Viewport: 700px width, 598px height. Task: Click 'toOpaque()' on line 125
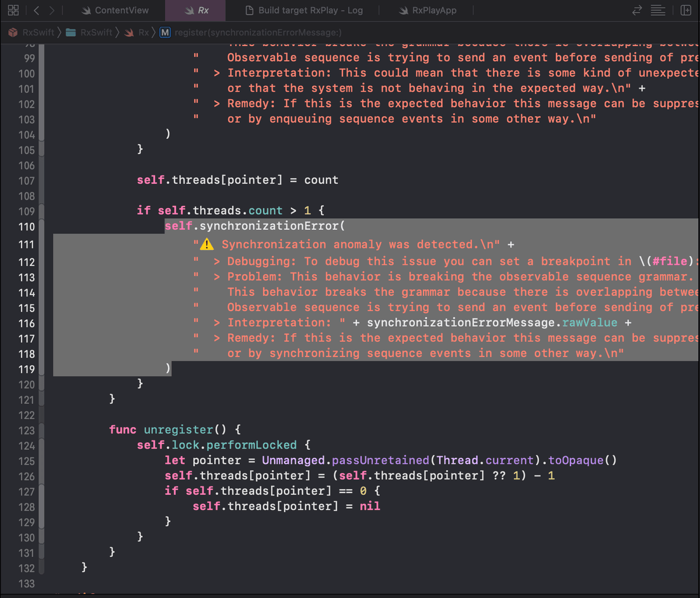coord(582,460)
